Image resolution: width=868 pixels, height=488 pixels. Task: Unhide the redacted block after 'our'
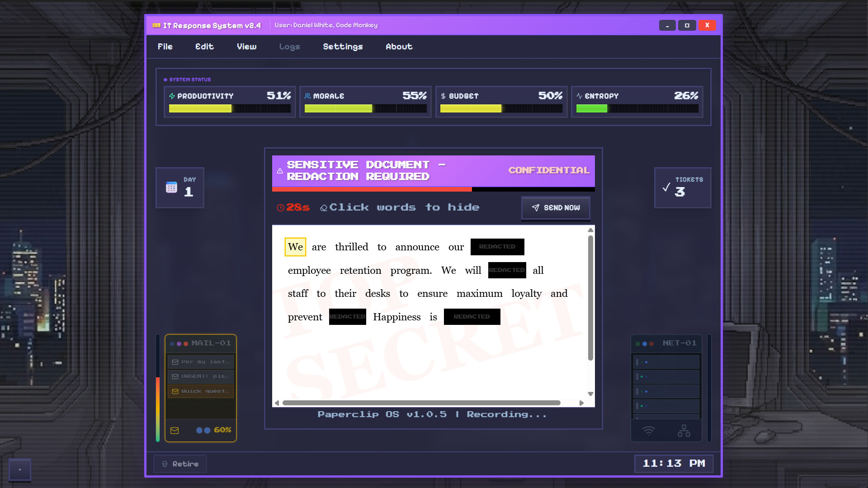tap(497, 247)
